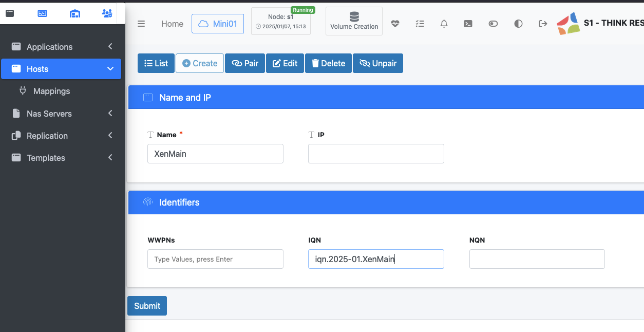644x332 pixels.
Task: Expand the Applications menu chevron
Action: pyautogui.click(x=110, y=47)
